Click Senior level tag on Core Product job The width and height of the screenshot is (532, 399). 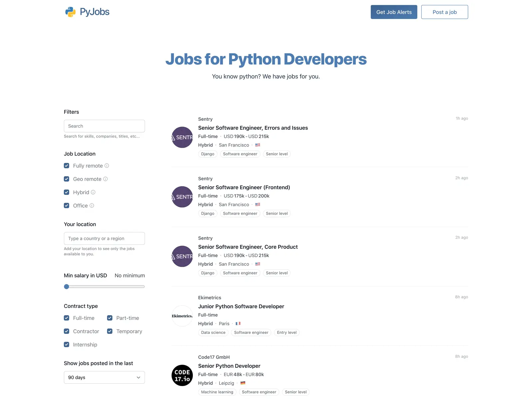pos(277,273)
